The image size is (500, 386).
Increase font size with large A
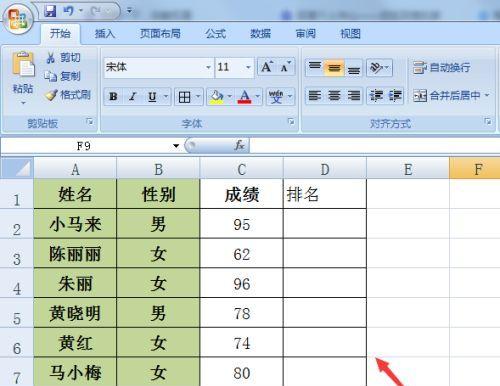coord(267,67)
